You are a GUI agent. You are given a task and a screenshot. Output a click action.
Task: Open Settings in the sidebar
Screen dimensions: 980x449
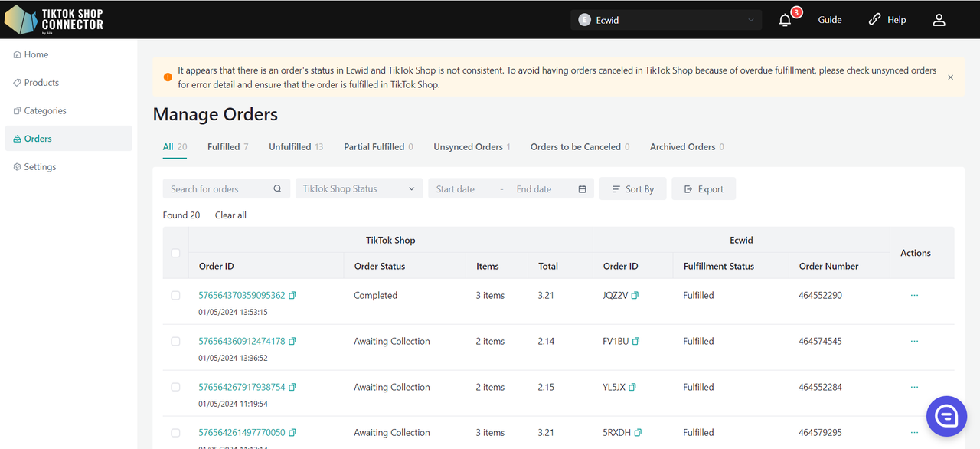(68, 166)
